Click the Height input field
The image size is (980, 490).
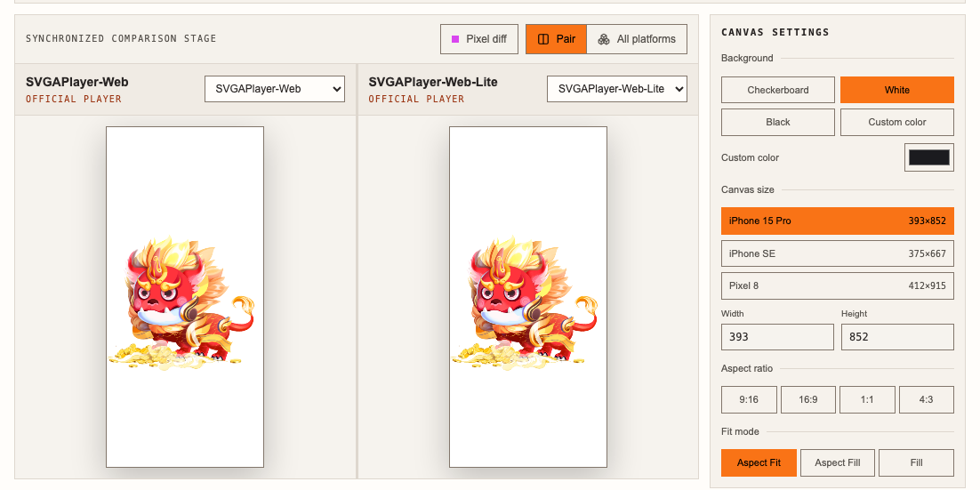coord(897,337)
